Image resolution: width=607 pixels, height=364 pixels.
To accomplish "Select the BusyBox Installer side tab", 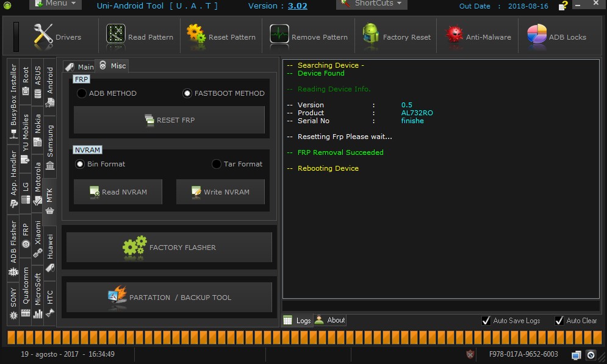I will 13,101.
